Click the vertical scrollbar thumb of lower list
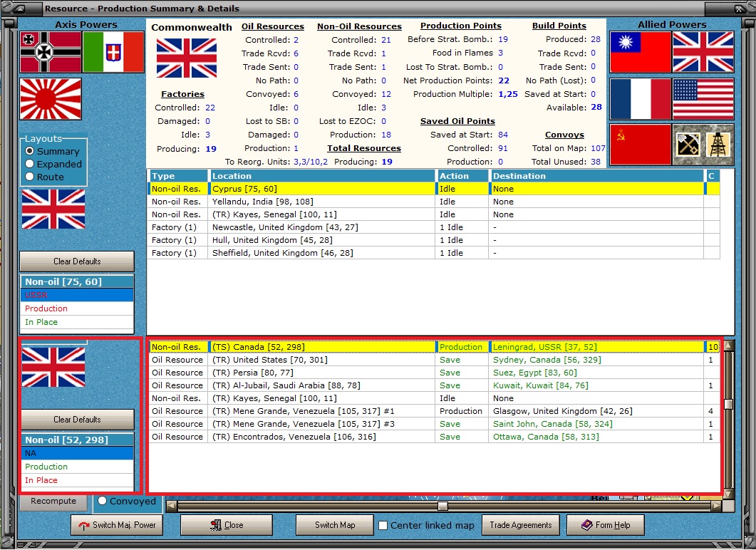 (x=728, y=404)
